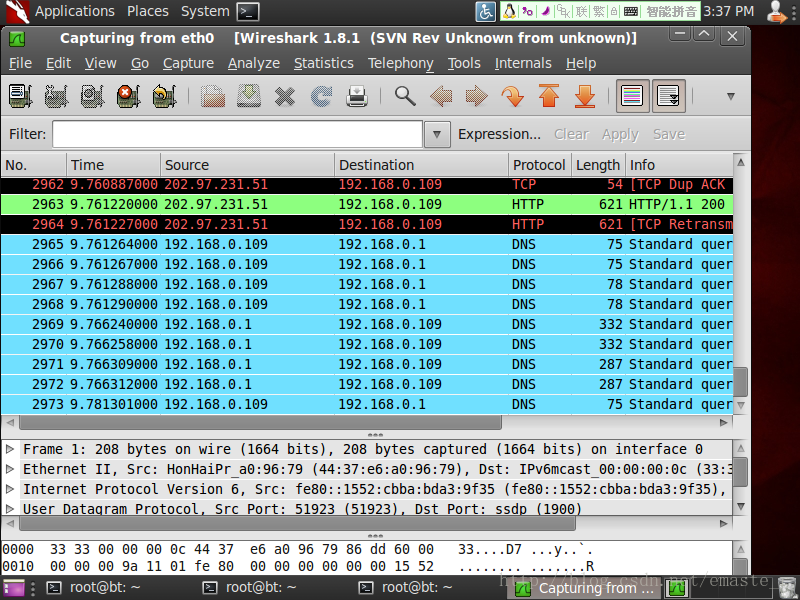Clear the display filter
Viewport: 800px width, 600px height.
coord(571,134)
